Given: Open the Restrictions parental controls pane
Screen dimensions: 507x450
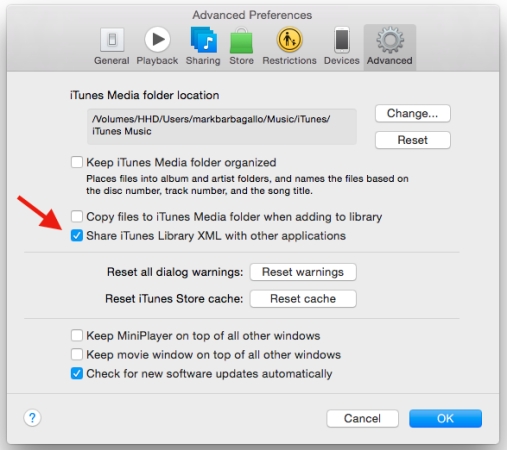Looking at the screenshot, I should (x=289, y=47).
